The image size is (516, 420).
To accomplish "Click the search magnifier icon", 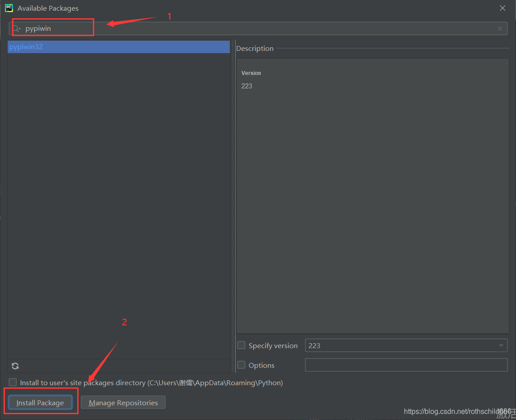I will tap(17, 29).
